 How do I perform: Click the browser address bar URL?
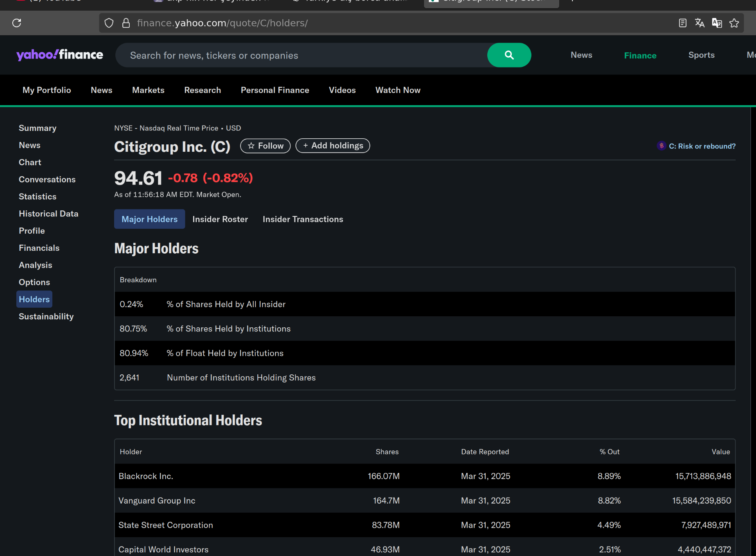coord(222,23)
